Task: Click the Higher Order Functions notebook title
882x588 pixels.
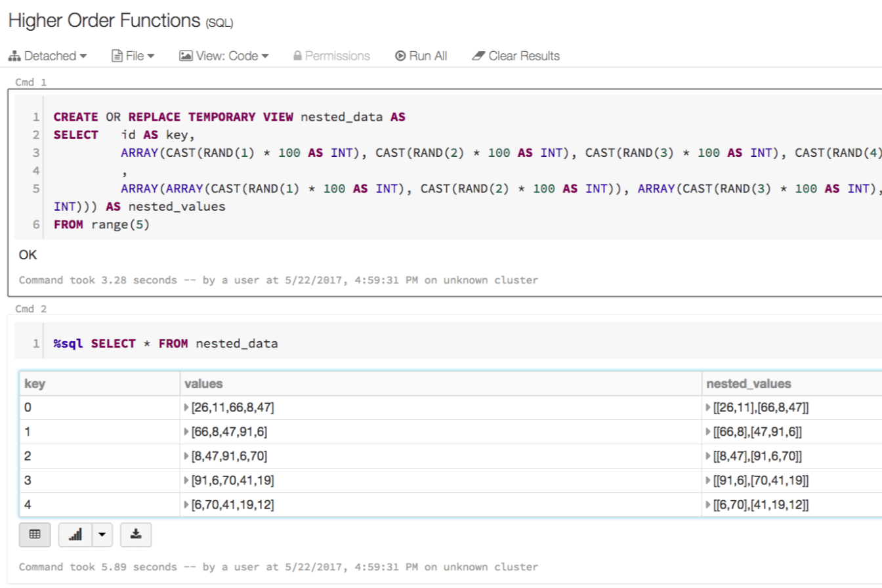Action: [104, 21]
